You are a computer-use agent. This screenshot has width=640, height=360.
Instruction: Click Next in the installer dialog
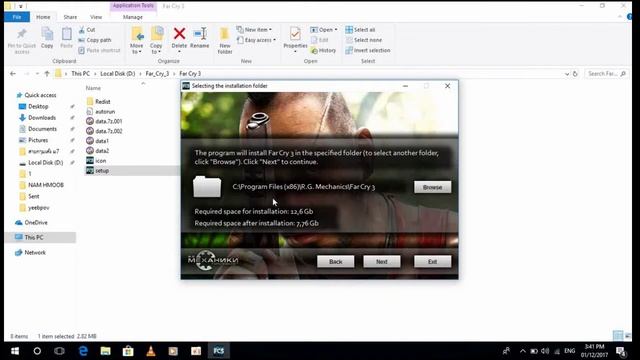tap(382, 262)
